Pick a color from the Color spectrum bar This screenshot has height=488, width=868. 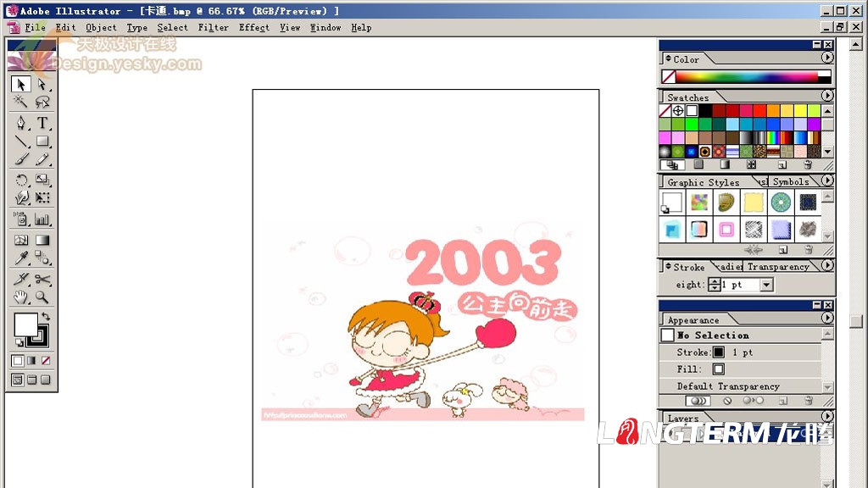coord(746,76)
